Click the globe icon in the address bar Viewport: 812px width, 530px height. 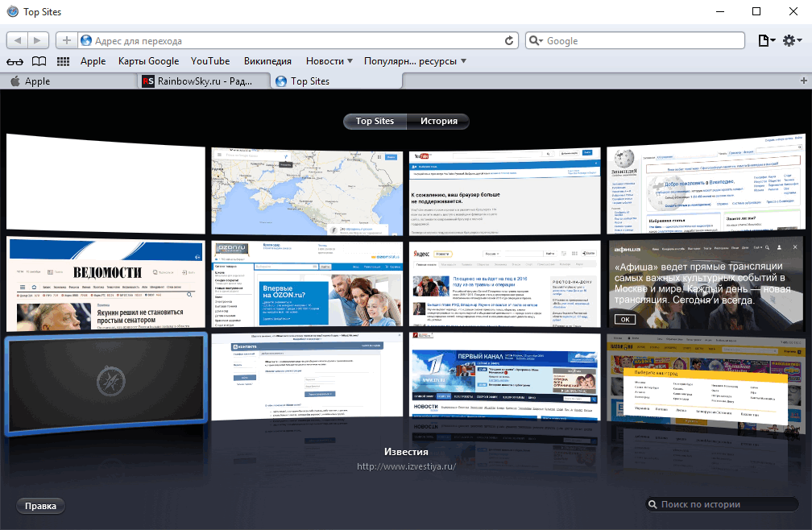pyautogui.click(x=86, y=40)
